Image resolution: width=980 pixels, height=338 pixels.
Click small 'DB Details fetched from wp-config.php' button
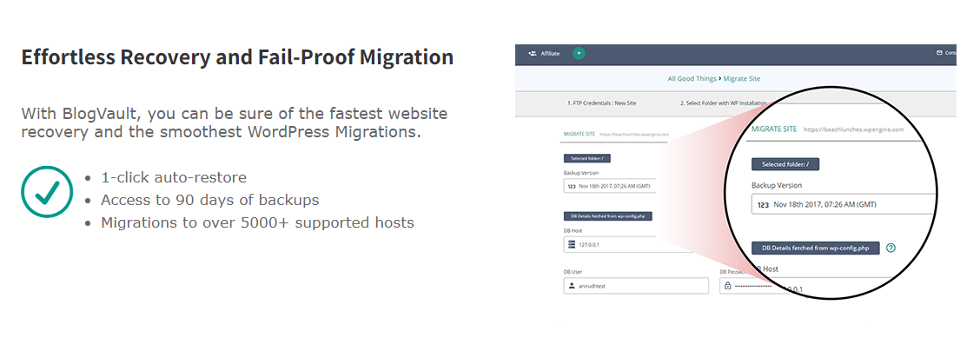pyautogui.click(x=608, y=217)
